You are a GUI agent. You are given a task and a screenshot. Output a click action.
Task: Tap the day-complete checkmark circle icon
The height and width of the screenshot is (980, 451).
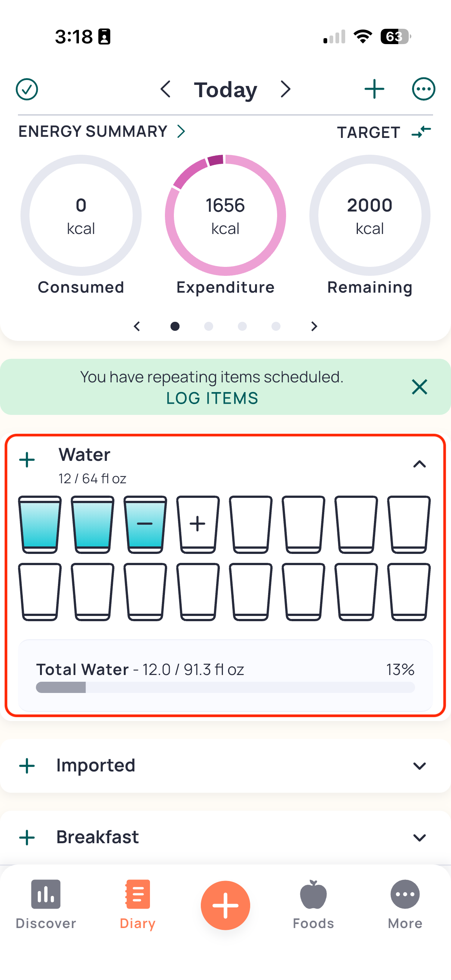tap(27, 89)
